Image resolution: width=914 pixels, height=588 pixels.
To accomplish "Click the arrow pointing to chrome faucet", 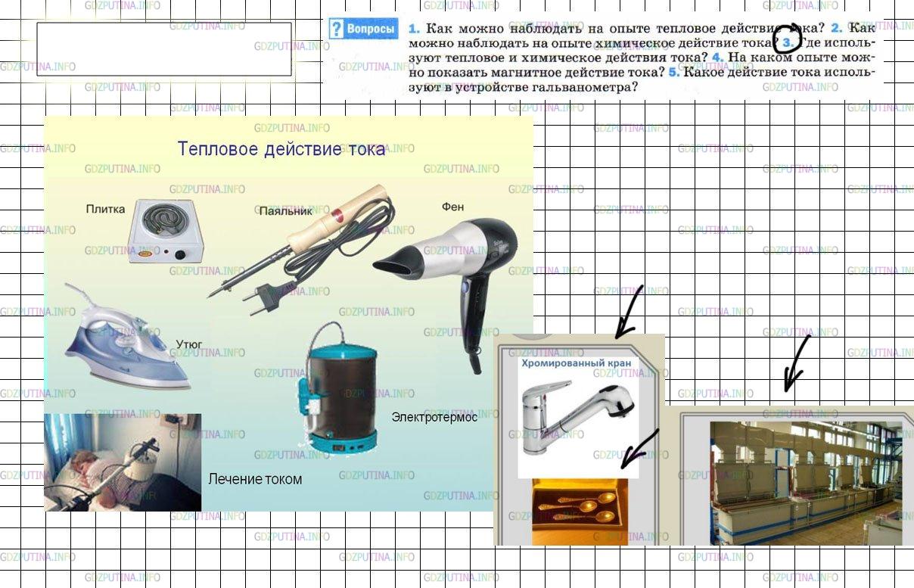I will click(629, 312).
